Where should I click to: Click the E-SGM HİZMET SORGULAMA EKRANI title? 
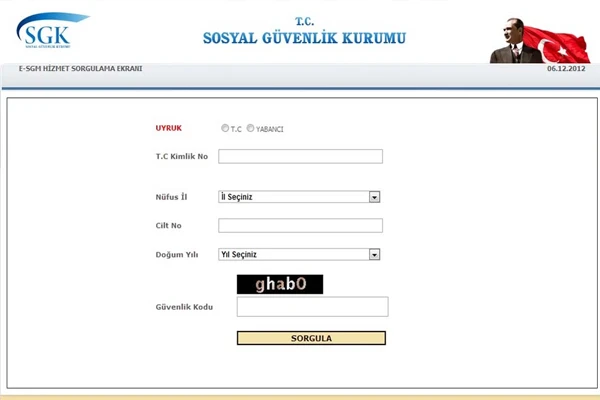coord(80,69)
